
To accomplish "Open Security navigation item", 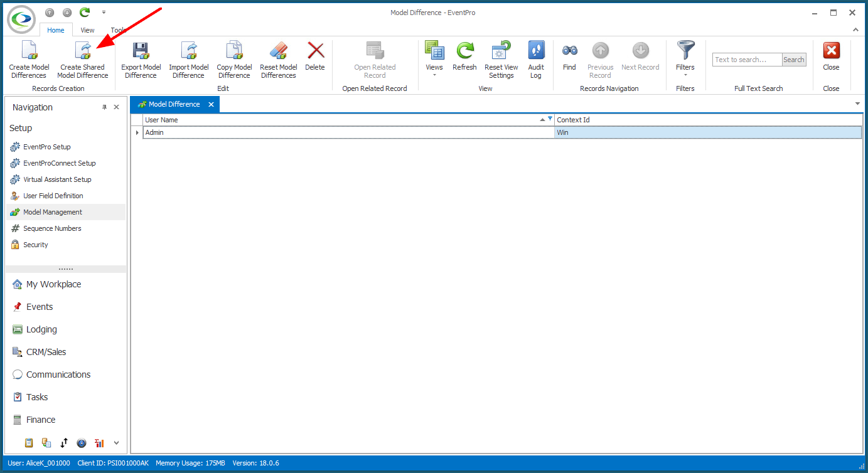I will click(x=36, y=245).
